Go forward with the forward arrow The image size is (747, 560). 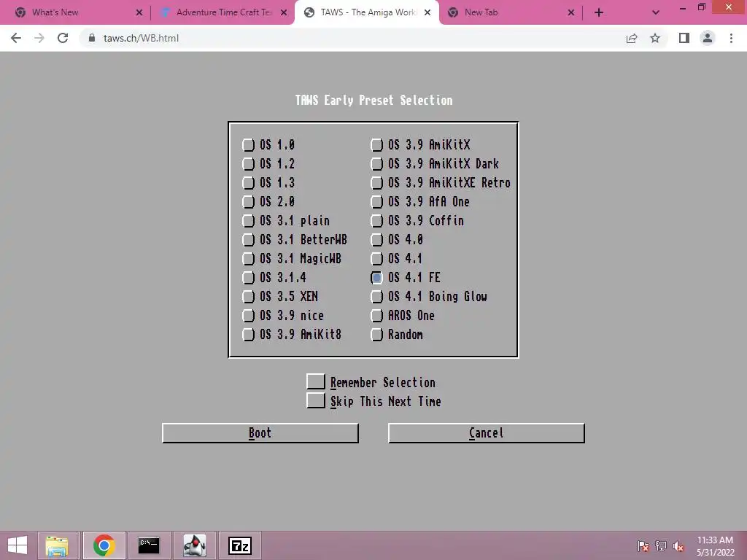[39, 38]
